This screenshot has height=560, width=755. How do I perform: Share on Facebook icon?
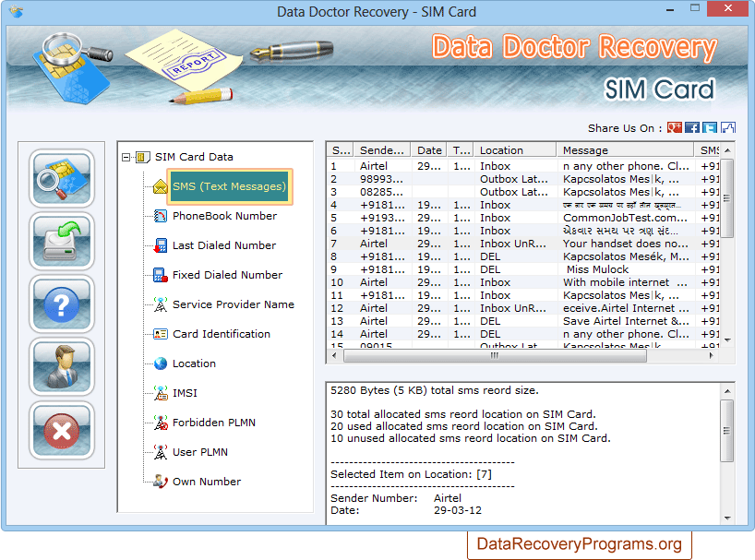pyautogui.click(x=692, y=127)
